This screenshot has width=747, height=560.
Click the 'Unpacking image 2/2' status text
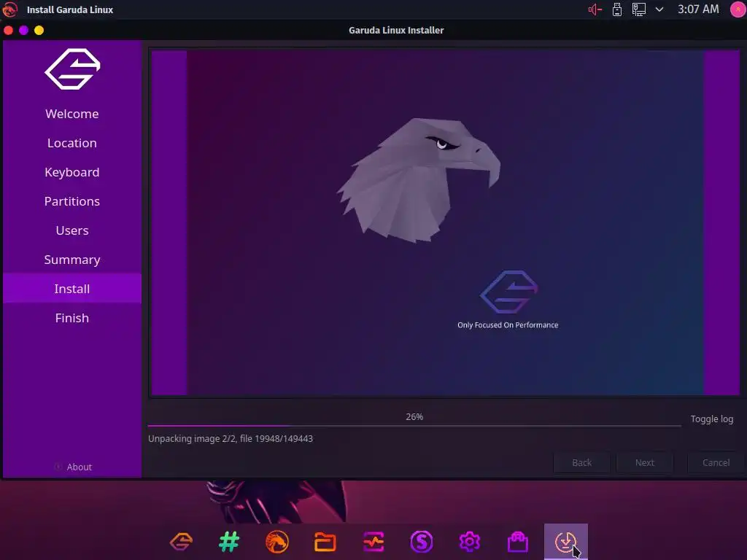(231, 438)
